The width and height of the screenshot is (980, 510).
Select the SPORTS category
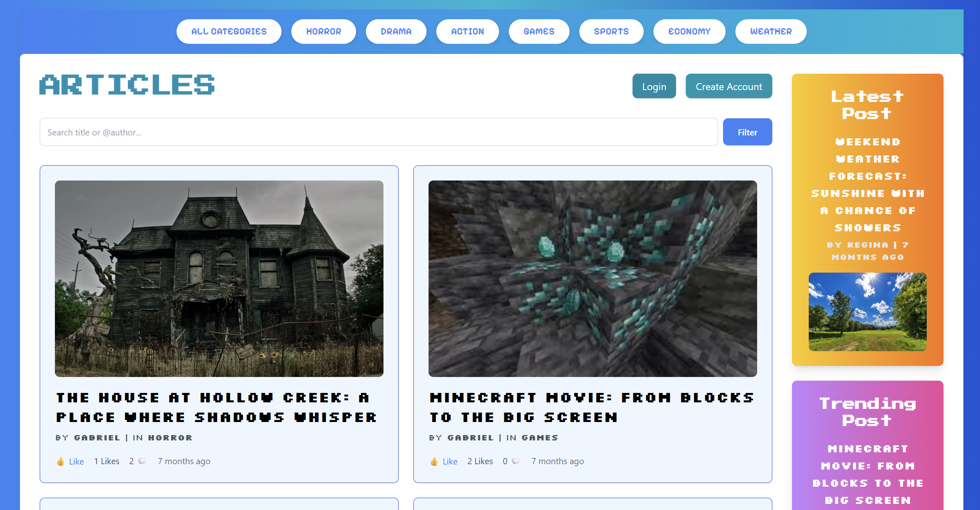611,31
